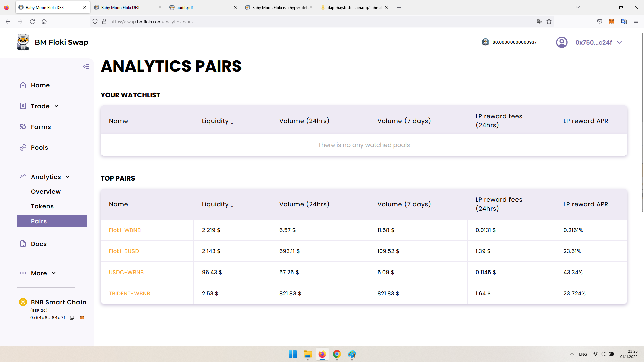Viewport: 644px width, 362px height.
Task: Open the Floki-WBNB pair
Action: pos(125,230)
